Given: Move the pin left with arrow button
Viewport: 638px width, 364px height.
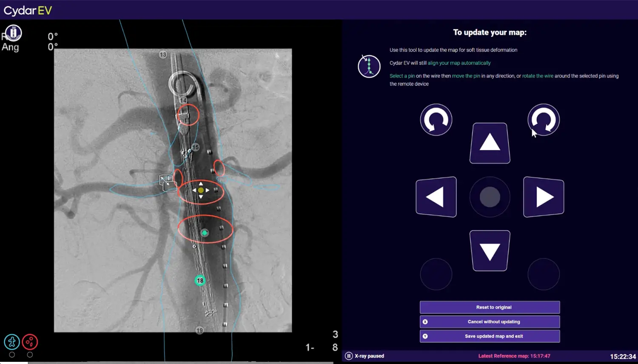Looking at the screenshot, I should click(436, 197).
